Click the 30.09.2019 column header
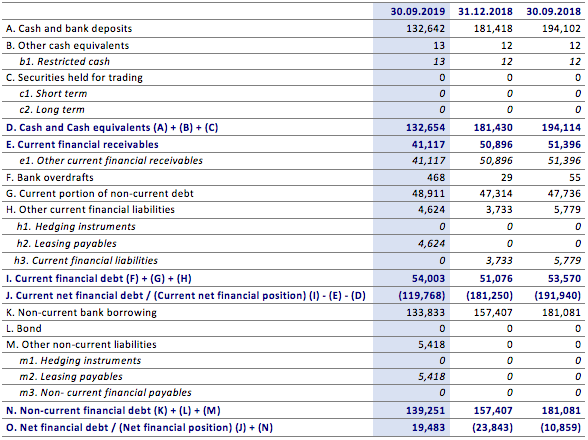Image resolution: width=588 pixels, height=440 pixels. click(417, 11)
